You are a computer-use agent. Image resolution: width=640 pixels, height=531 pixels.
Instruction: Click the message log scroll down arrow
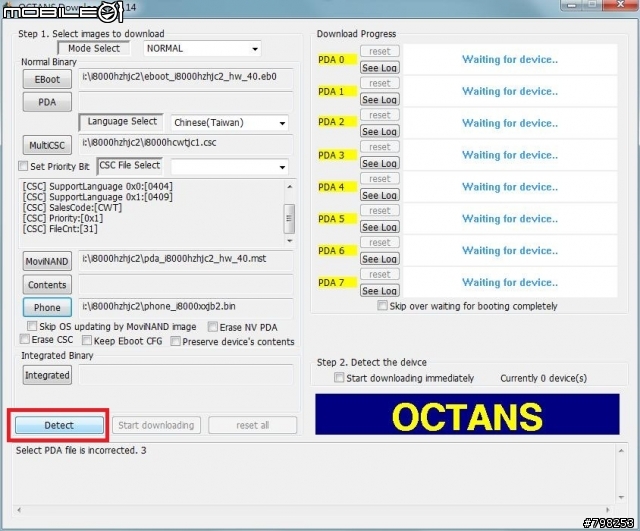point(621,497)
